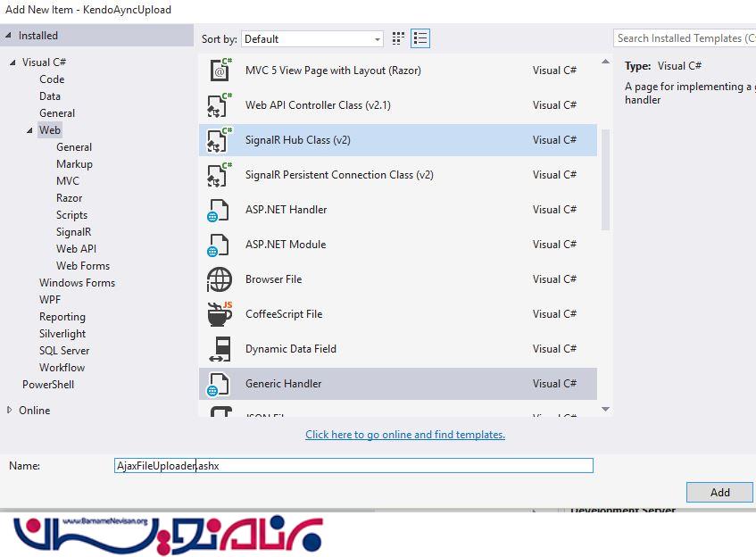Select Web API Controller Class (v2.1)
Image resolution: width=756 pixels, height=557 pixels.
(x=318, y=105)
